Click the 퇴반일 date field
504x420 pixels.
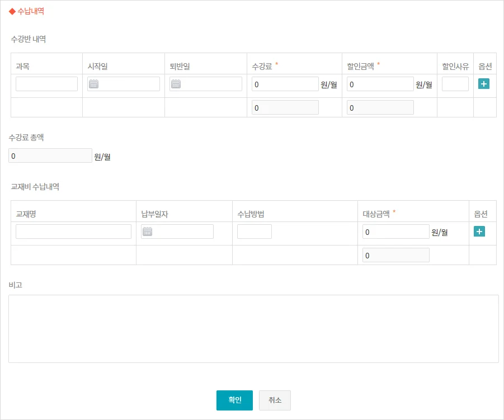tap(211, 84)
